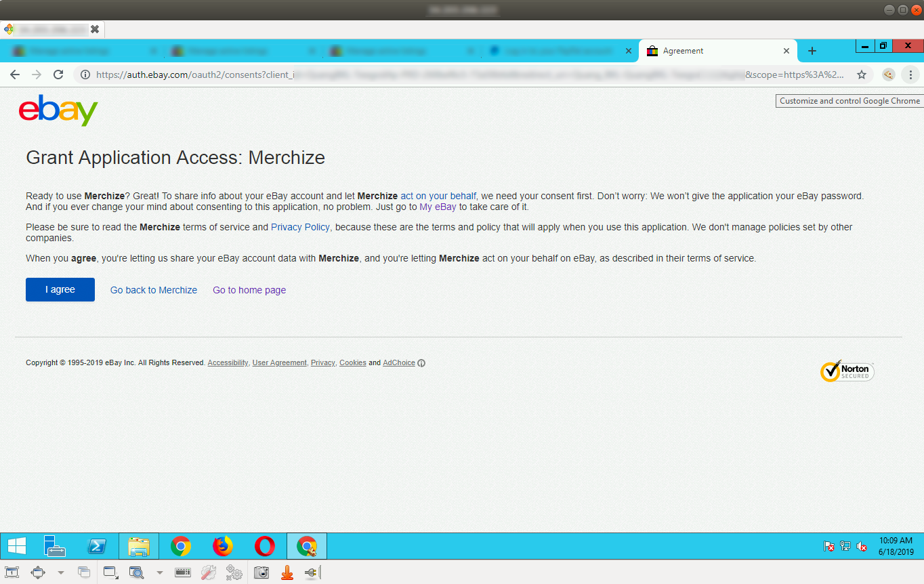Open the Go to home page link

click(x=249, y=290)
